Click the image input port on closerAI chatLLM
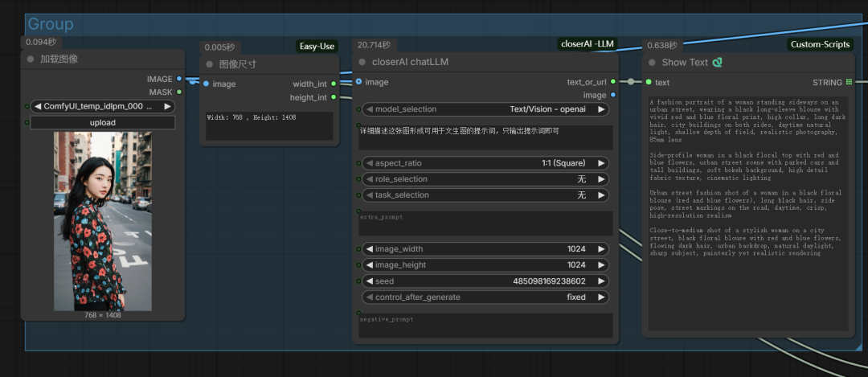The height and width of the screenshot is (377, 868). pos(358,82)
